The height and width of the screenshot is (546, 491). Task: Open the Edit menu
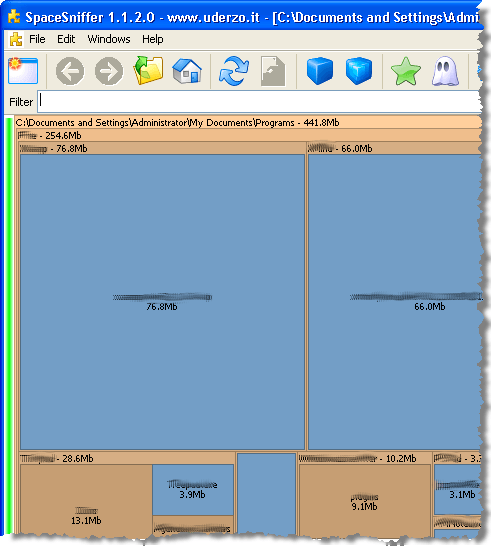[x=66, y=39]
